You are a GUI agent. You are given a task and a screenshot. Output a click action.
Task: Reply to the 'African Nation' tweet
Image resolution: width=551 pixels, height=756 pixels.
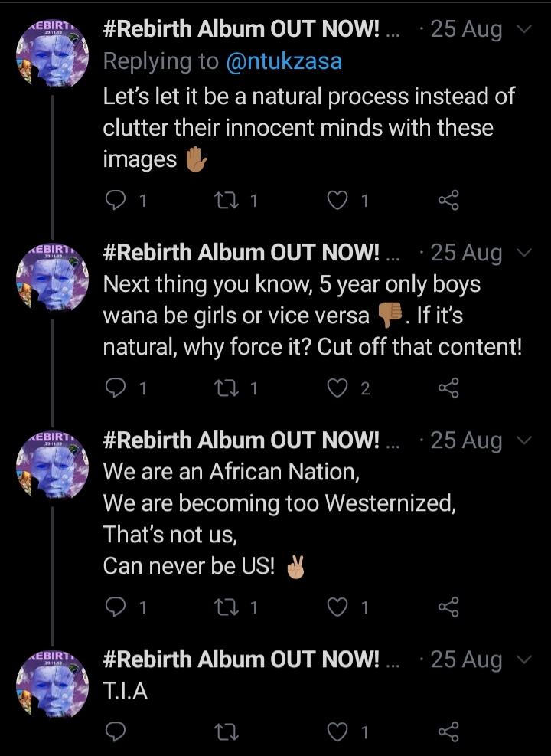coord(115,607)
